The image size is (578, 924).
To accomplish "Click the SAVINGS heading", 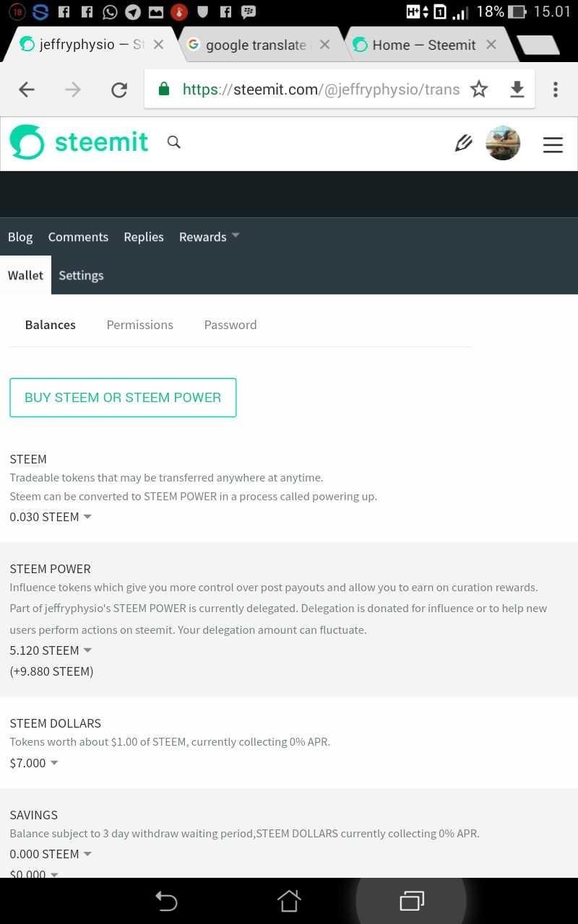I will coord(33,814).
